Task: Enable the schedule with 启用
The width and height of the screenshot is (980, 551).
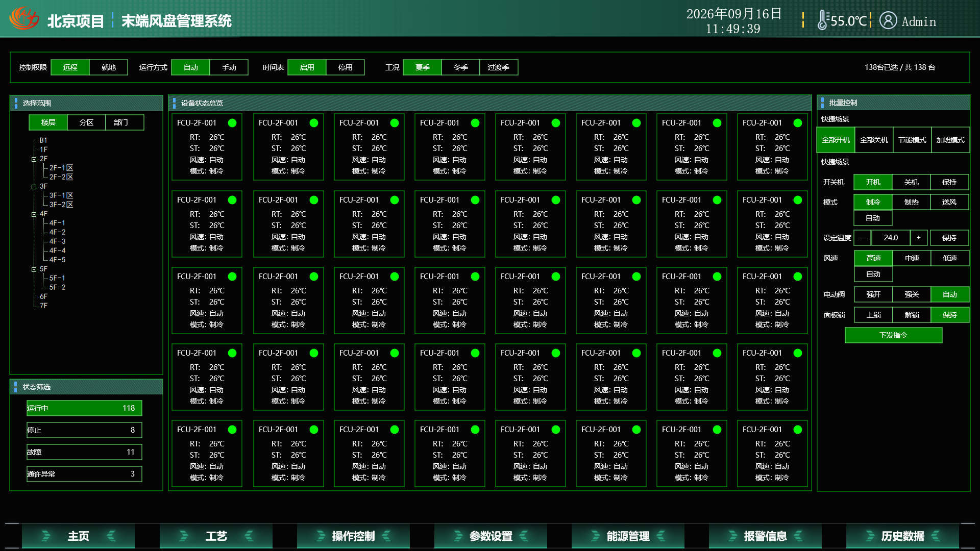Action: [x=307, y=67]
